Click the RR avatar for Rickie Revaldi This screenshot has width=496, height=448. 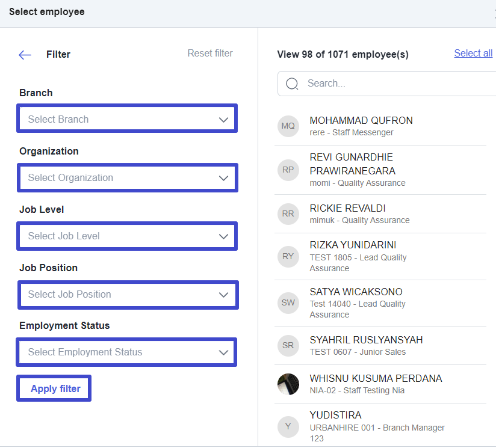pos(288,214)
